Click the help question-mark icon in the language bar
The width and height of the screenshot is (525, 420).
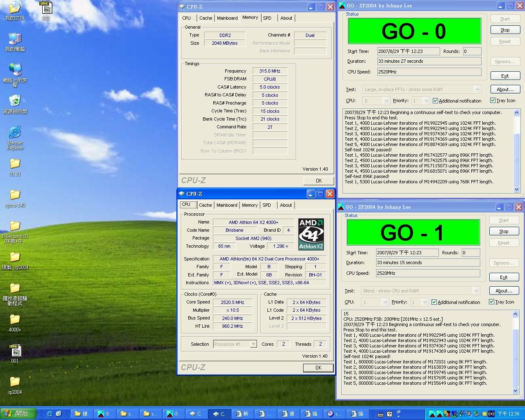(389, 414)
